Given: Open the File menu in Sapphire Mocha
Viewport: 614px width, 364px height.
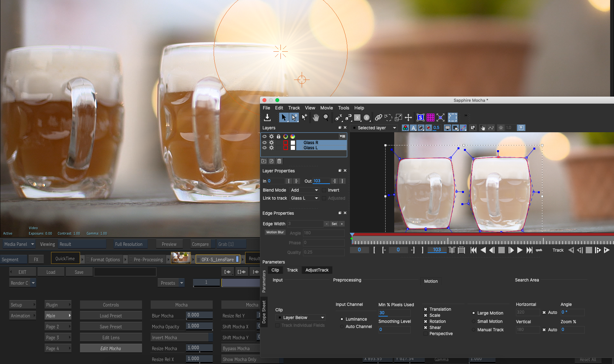Looking at the screenshot, I should point(266,108).
